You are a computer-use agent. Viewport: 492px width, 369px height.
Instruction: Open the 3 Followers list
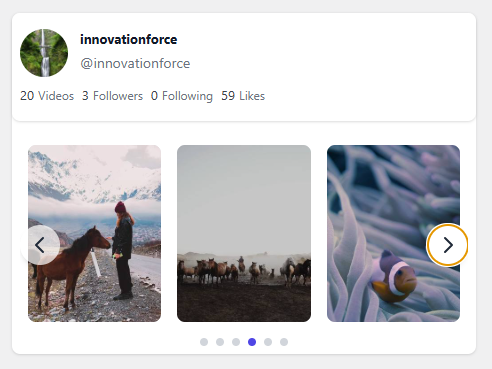point(112,96)
